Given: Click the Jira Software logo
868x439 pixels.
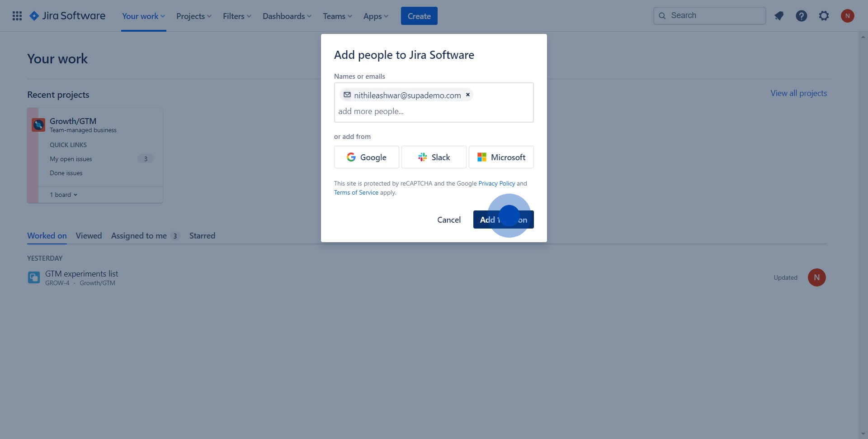Looking at the screenshot, I should click(67, 16).
